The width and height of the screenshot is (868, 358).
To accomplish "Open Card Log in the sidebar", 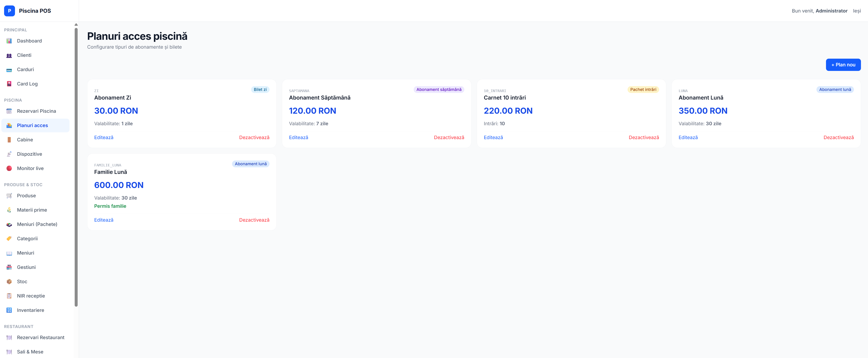I will pos(35,84).
